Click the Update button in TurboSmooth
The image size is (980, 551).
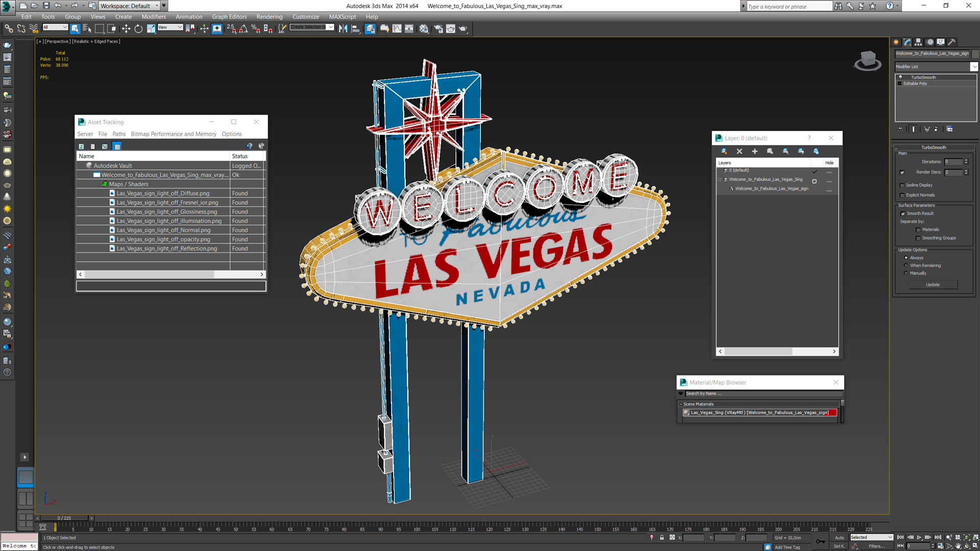tap(933, 285)
